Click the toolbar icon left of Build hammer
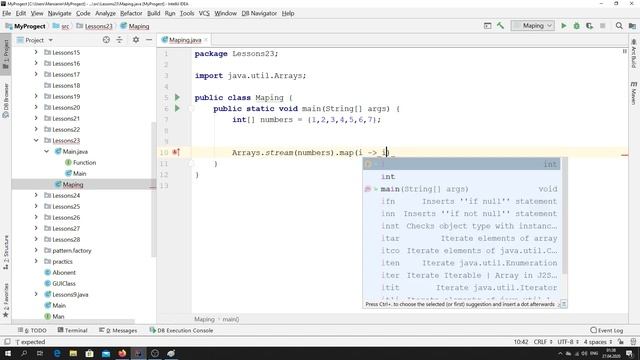This screenshot has height=360, width=640. point(487,26)
